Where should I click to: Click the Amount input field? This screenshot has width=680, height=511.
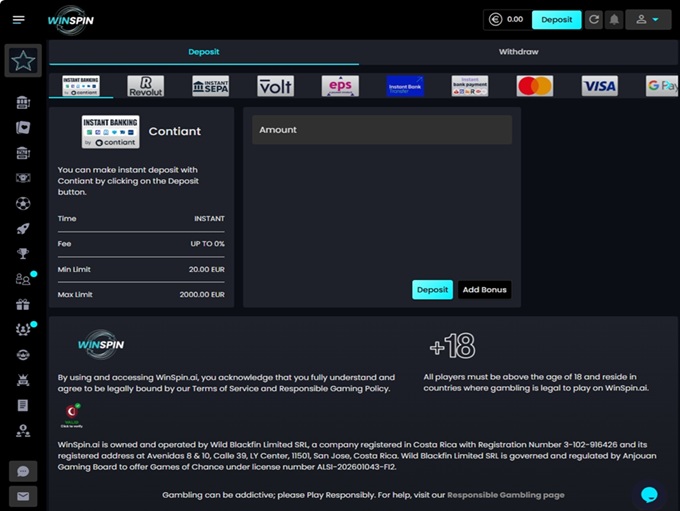point(382,130)
